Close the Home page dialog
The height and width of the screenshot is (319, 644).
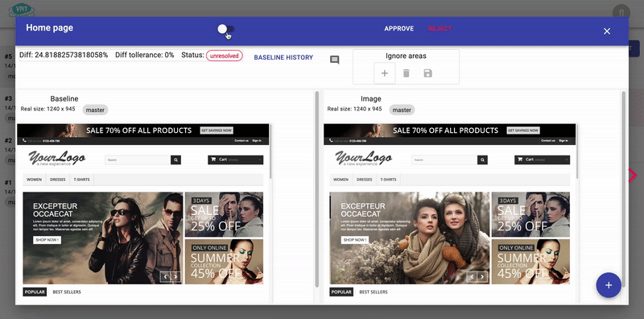point(607,31)
